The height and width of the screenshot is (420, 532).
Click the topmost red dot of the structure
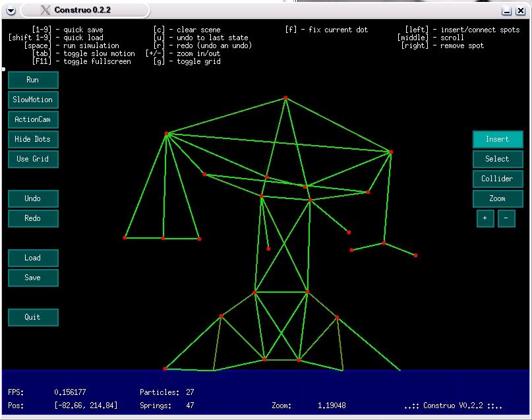[x=285, y=98]
